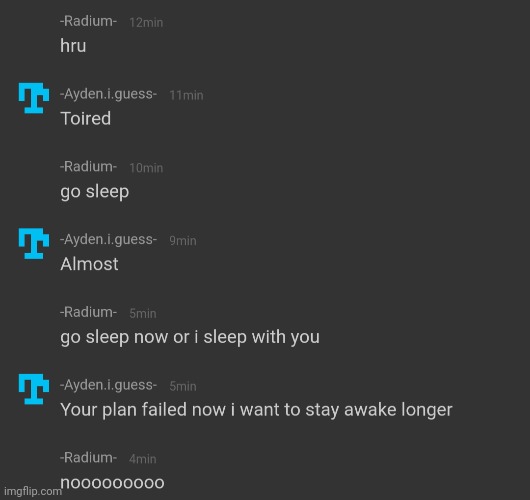Click the 10min timestamp
The image size is (530, 500).
(x=146, y=168)
